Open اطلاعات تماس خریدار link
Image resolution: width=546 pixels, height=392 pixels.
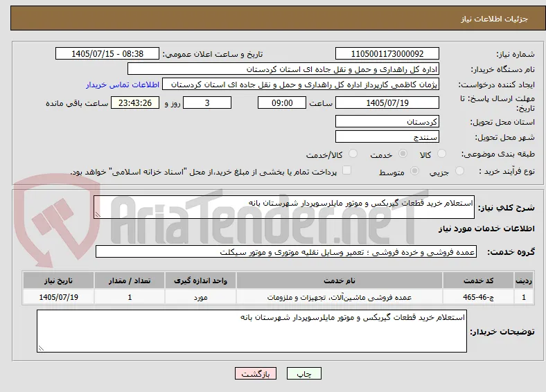pos(123,84)
